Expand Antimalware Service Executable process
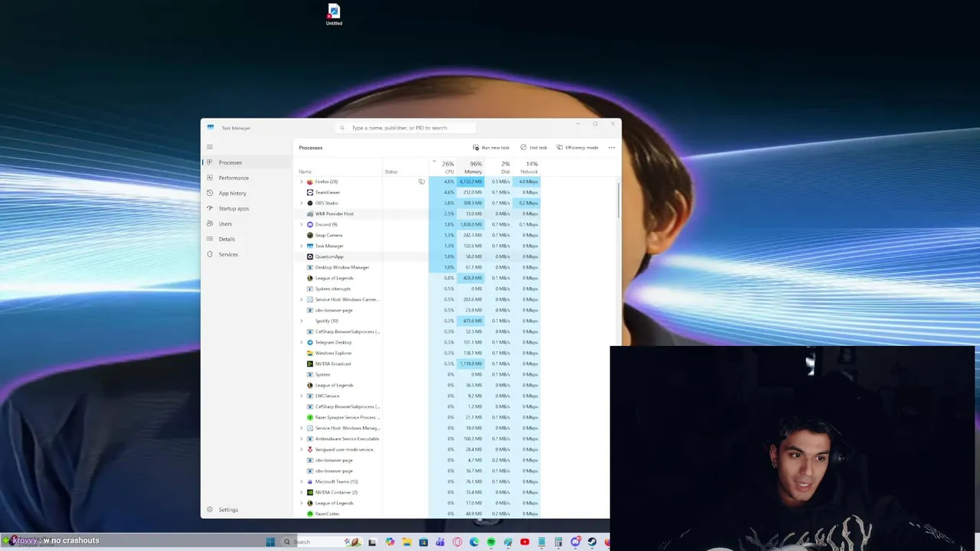 [x=301, y=439]
